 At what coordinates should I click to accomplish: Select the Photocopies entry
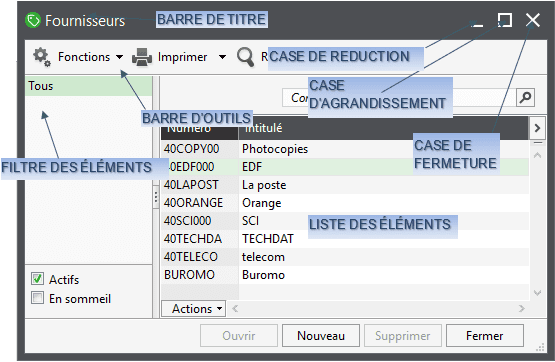[275, 149]
